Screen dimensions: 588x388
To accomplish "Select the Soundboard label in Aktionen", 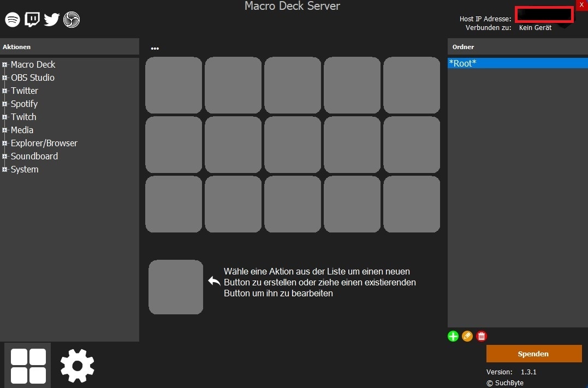I will [x=34, y=156].
